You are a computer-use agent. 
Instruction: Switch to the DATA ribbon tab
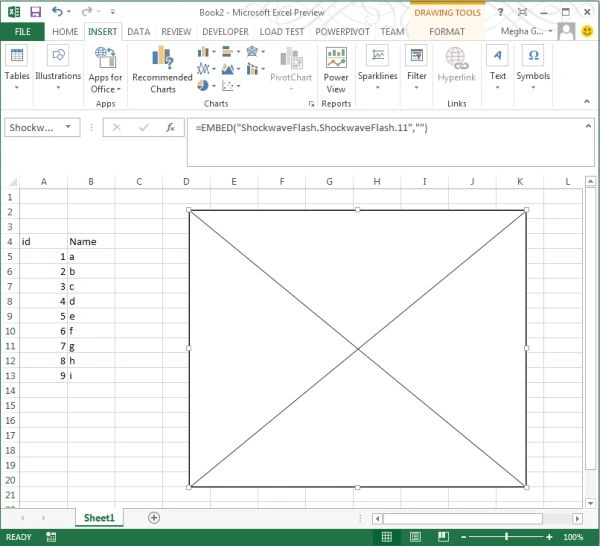pyautogui.click(x=139, y=32)
